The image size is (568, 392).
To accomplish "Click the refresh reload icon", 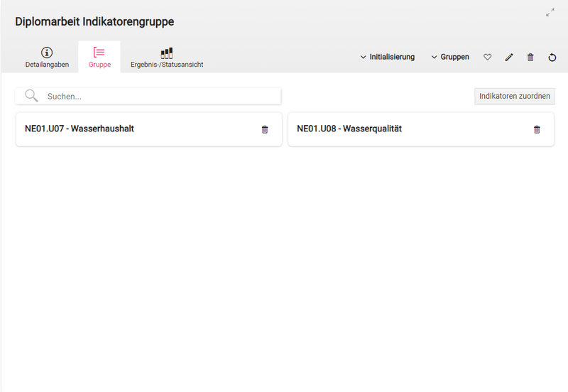I will (552, 57).
